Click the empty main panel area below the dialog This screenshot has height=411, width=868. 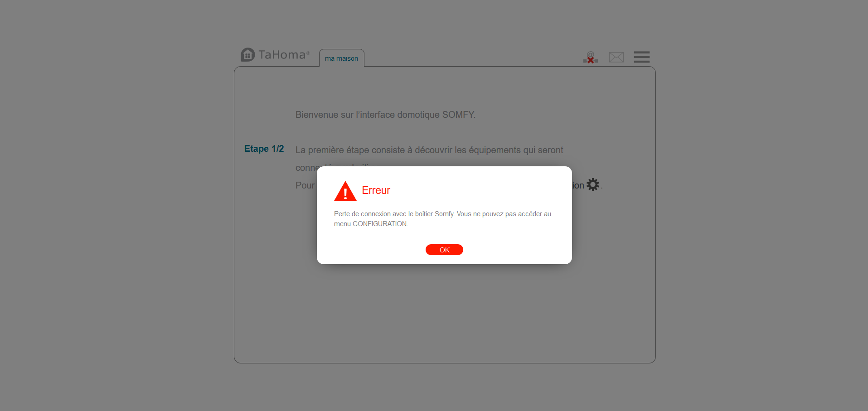click(444, 313)
